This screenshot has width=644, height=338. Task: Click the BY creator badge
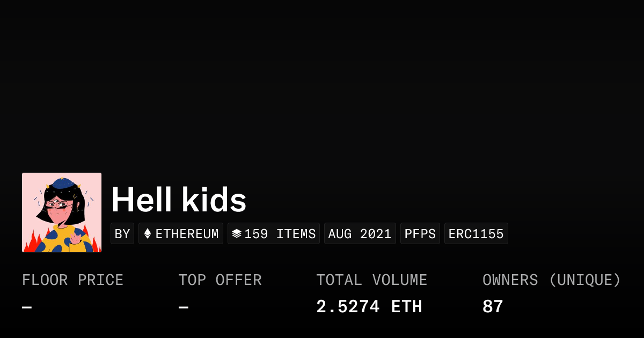(122, 234)
